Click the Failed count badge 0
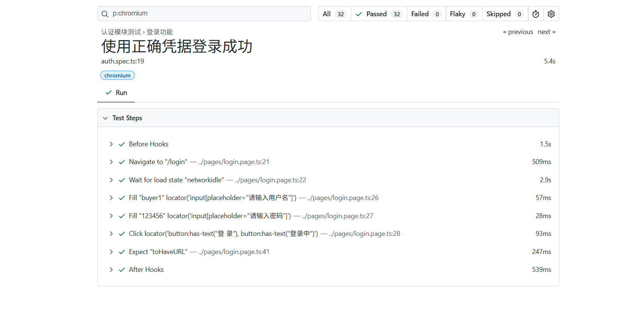The image size is (644, 318). pos(437,14)
